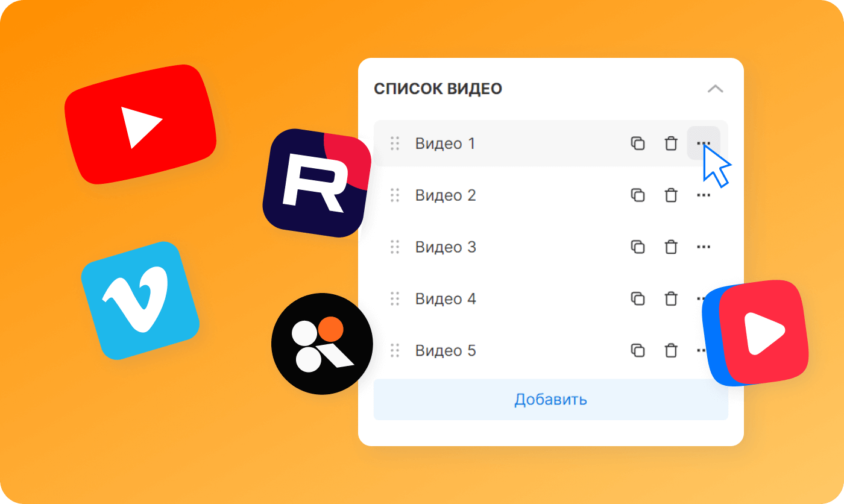Click the duplicate icon for Видео 1
The height and width of the screenshot is (504, 844).
[638, 143]
